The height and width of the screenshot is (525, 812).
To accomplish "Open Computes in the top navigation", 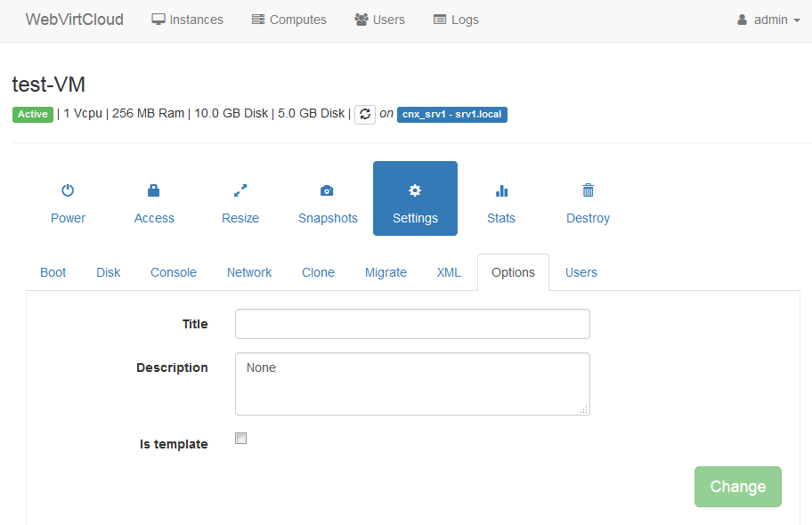I will tap(288, 20).
